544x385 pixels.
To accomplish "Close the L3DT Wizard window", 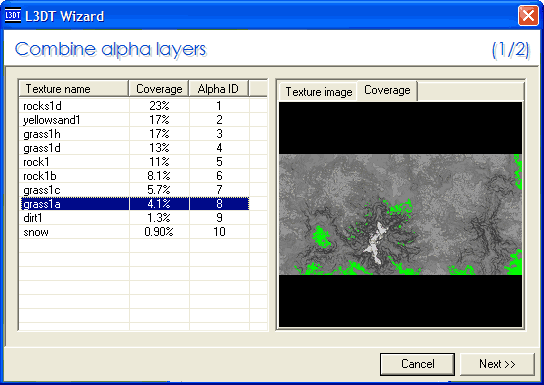I will coord(528,16).
